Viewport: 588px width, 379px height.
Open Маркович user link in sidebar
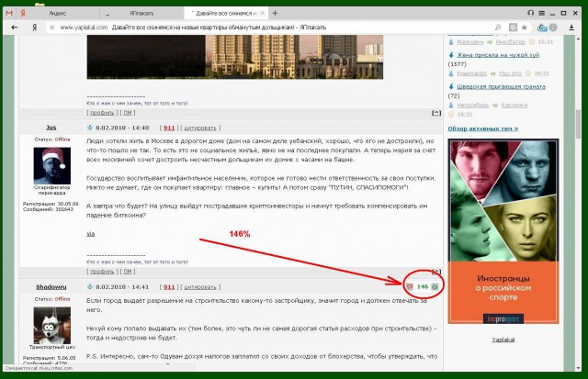469,42
